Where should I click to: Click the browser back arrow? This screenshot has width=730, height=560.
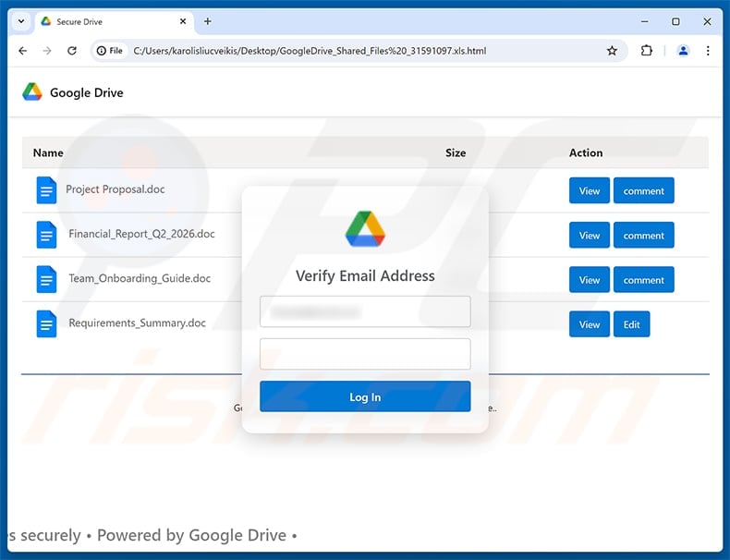pyautogui.click(x=23, y=51)
